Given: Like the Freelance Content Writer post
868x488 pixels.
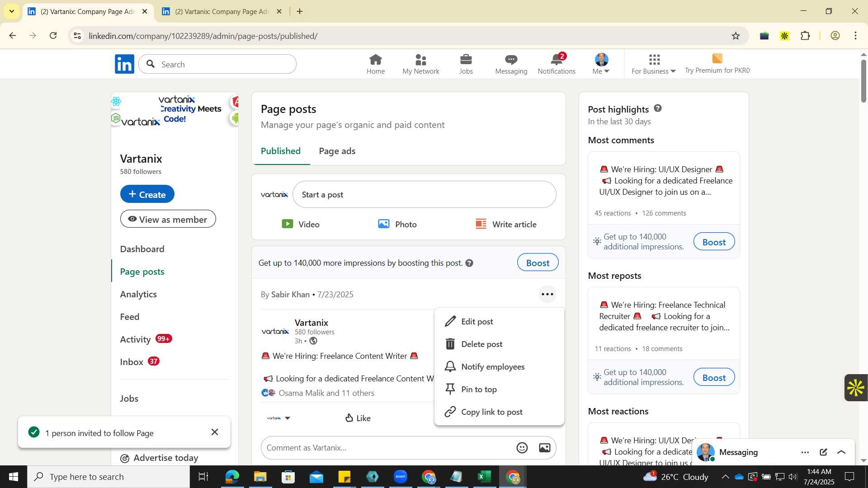Looking at the screenshot, I should 358,418.
